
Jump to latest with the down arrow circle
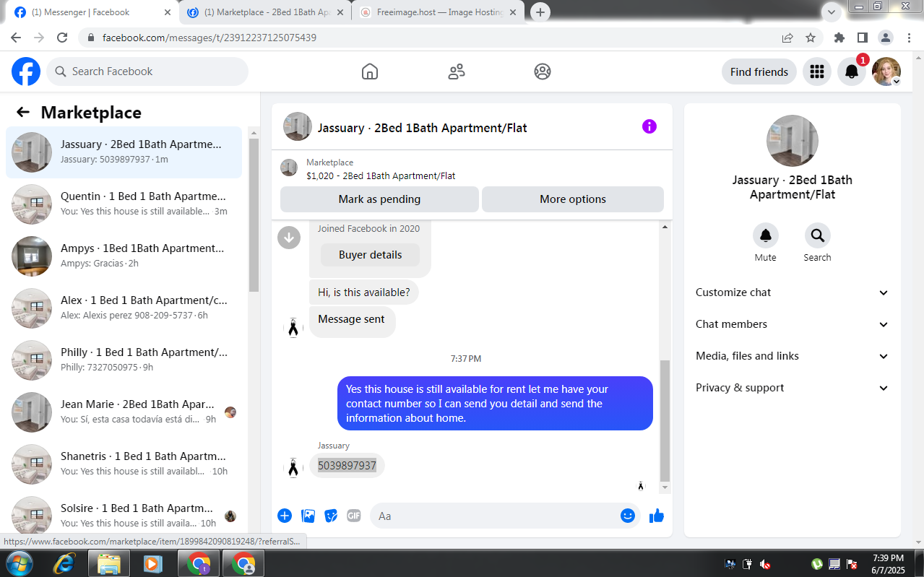(289, 237)
